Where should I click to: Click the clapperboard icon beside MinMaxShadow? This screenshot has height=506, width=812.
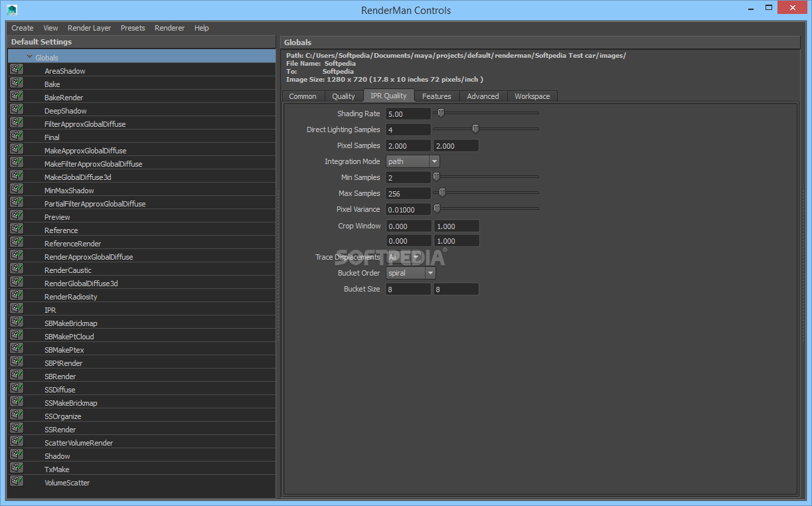(x=17, y=189)
